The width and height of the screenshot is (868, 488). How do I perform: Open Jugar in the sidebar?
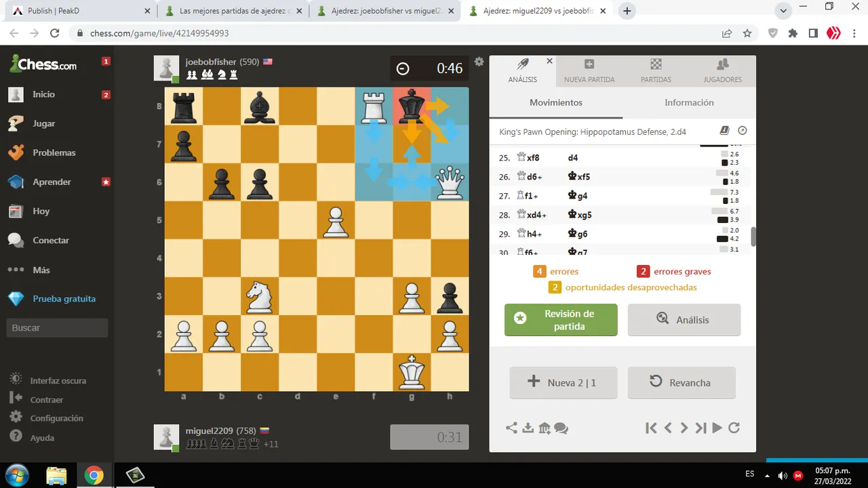pos(43,123)
